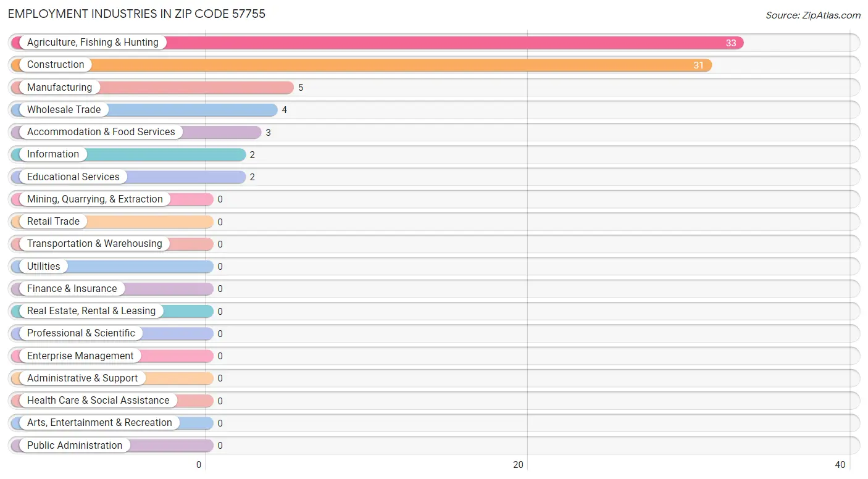Click the 0 value beside Utilities
The height and width of the screenshot is (479, 868).
pyautogui.click(x=220, y=267)
